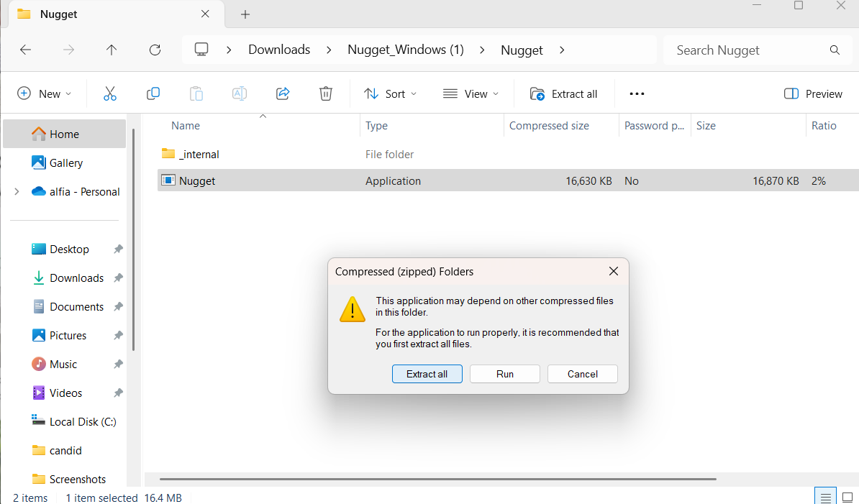Expand alfia - Personal tree node
Screen dimensions: 859x504
coord(17,191)
